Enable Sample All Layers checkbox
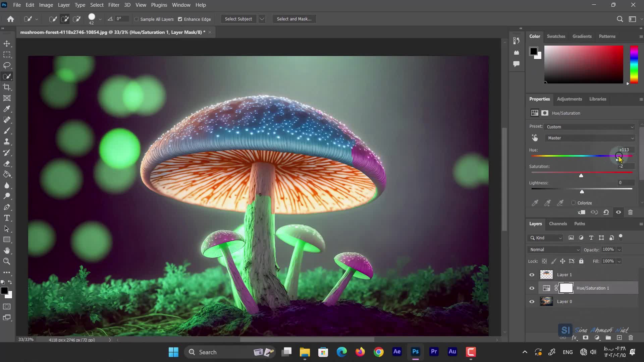644x362 pixels. [137, 19]
